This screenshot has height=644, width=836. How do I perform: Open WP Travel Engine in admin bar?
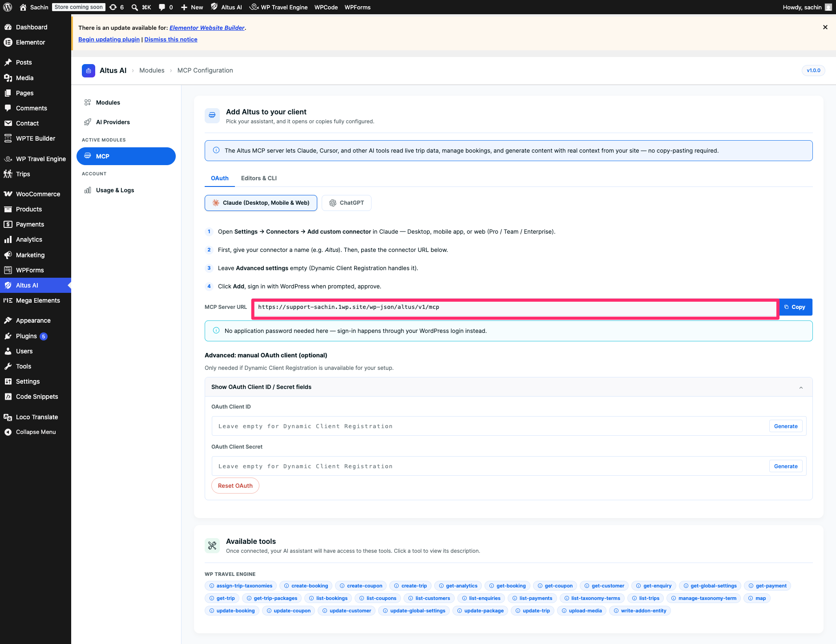(x=279, y=7)
